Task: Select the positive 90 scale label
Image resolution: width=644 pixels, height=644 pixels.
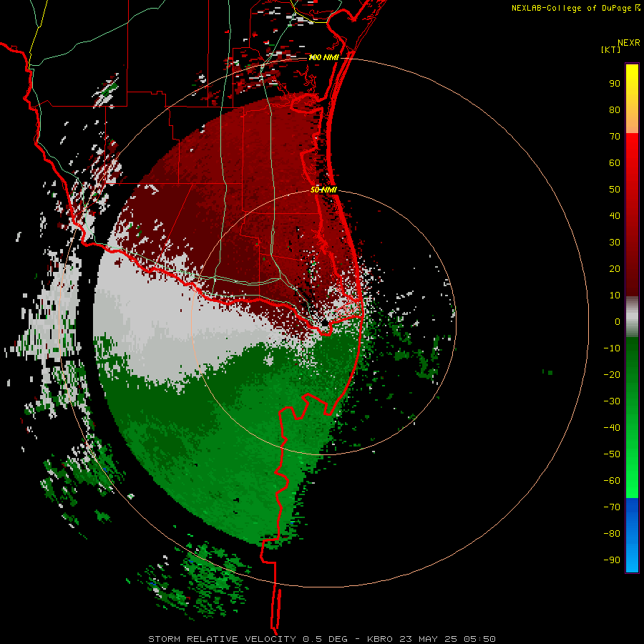Action: pyautogui.click(x=615, y=84)
